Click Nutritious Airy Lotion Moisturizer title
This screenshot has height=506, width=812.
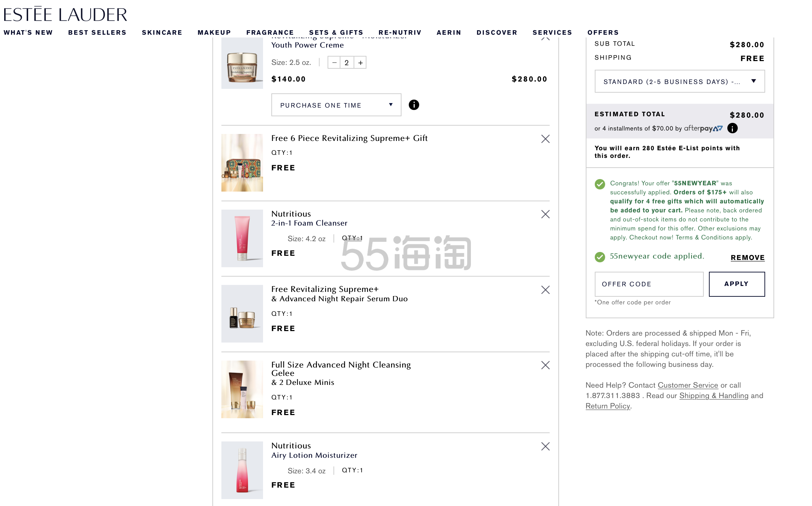[x=314, y=450]
